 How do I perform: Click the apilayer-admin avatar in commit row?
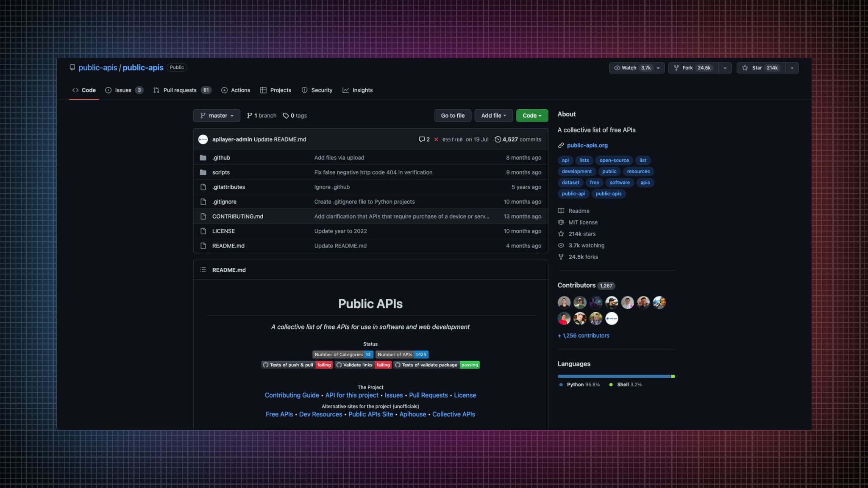coord(203,139)
